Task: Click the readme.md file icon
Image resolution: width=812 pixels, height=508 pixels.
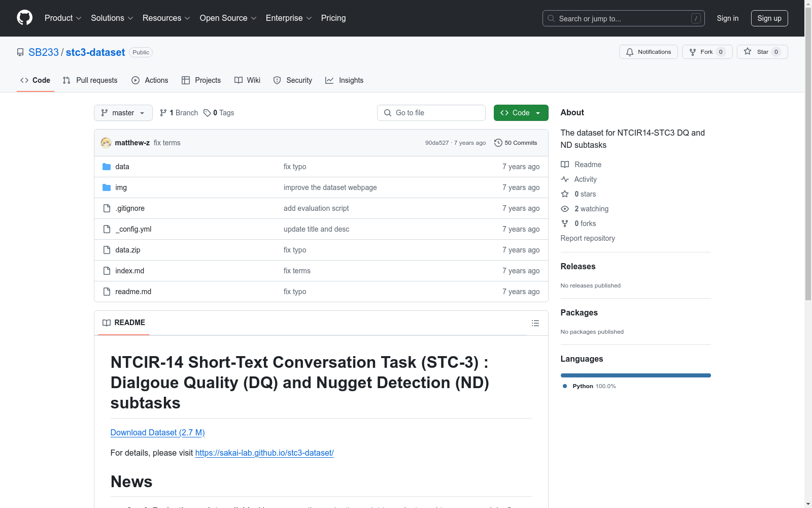Action: [107, 292]
